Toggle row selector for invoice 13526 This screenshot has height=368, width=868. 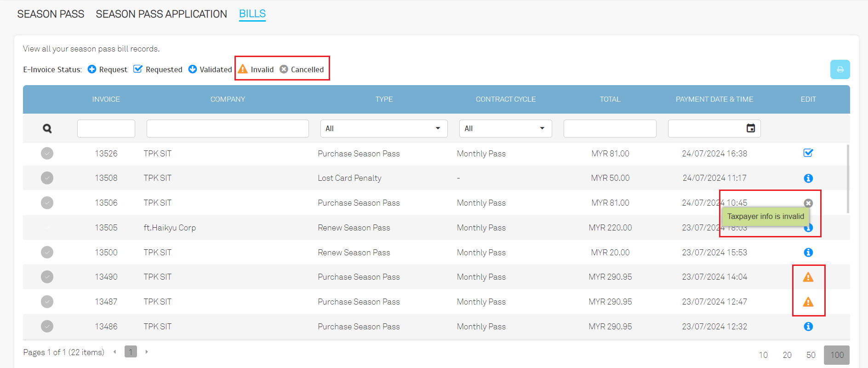(x=47, y=153)
